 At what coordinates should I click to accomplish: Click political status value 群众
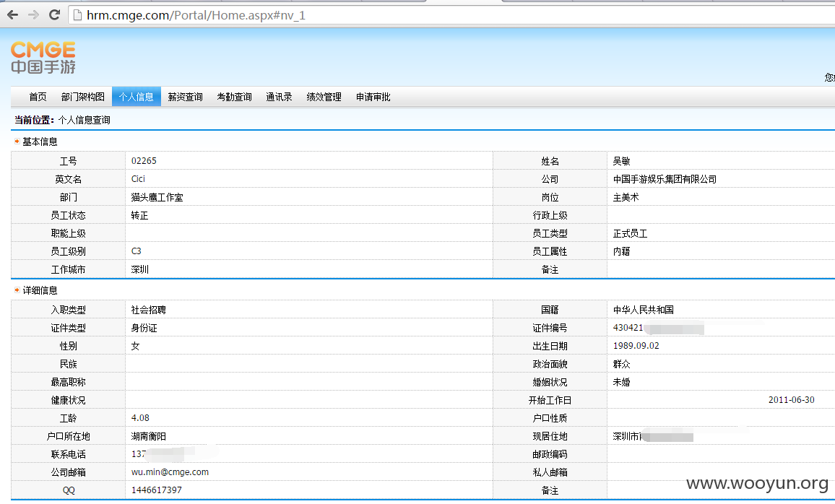621,364
